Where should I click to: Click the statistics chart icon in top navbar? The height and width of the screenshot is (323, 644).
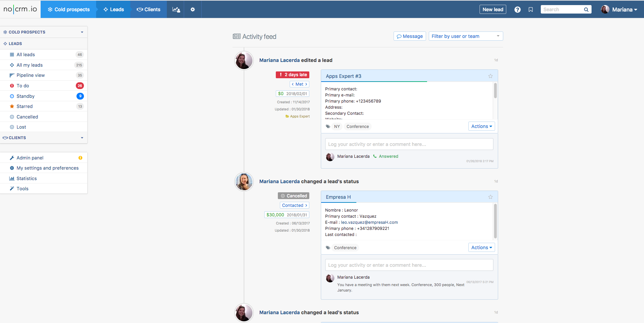click(176, 9)
